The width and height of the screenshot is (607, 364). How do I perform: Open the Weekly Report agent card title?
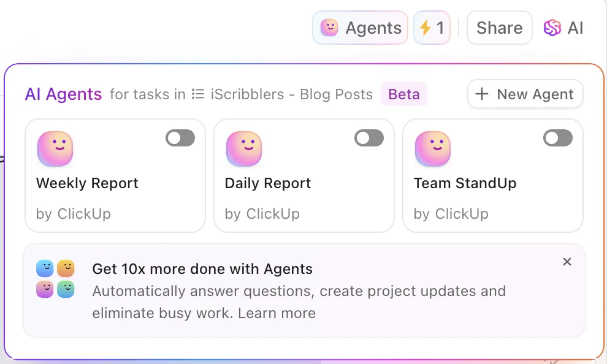(87, 183)
